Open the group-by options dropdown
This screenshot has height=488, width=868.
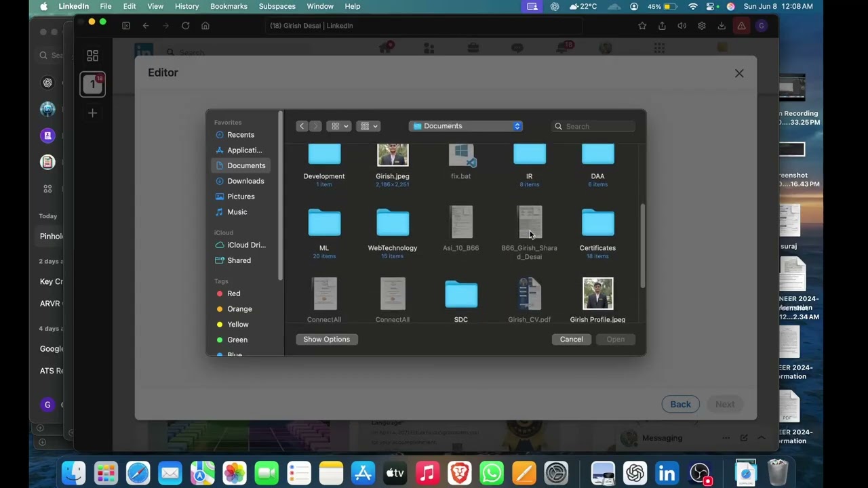coord(369,126)
